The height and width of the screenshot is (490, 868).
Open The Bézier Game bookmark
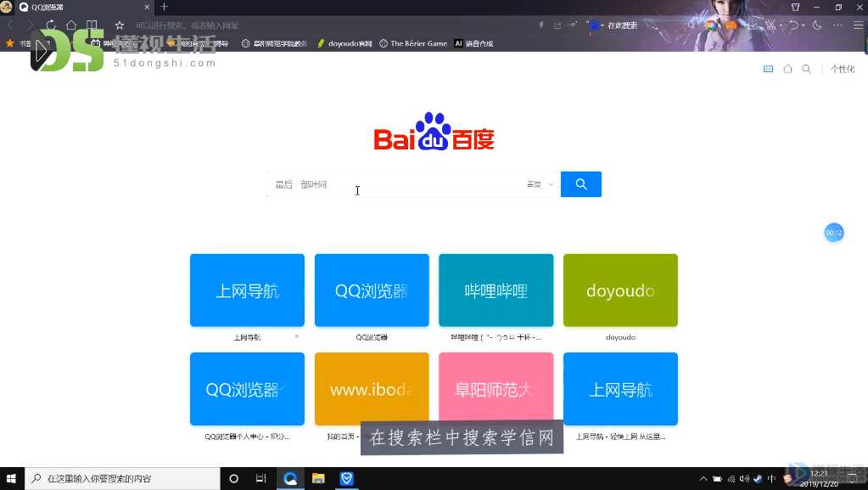[413, 43]
